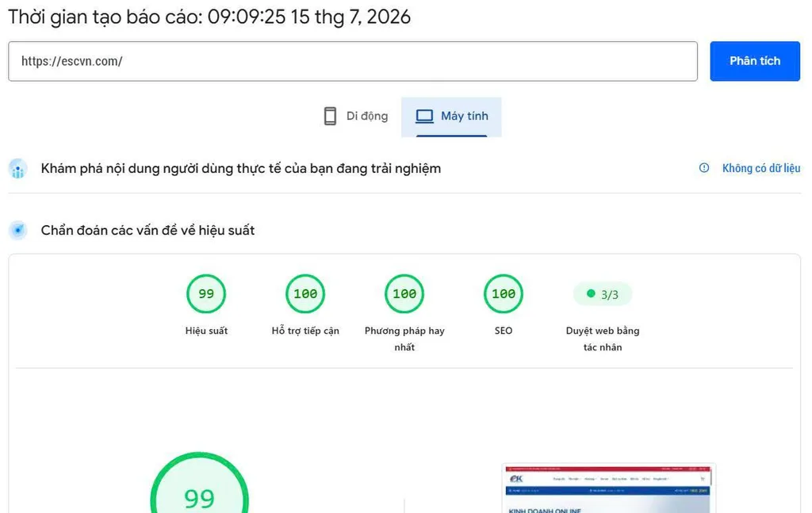Click the performance diagnosis section icon
The image size is (812, 513).
pyautogui.click(x=18, y=230)
